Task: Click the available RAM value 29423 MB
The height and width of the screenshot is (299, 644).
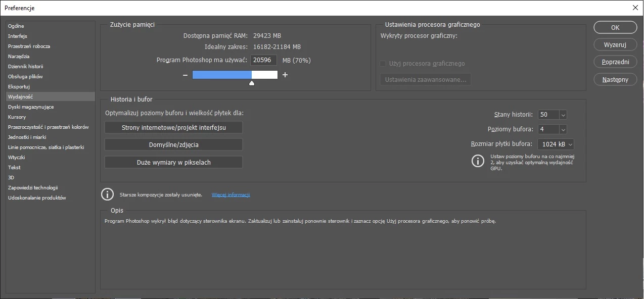Action: click(267, 36)
